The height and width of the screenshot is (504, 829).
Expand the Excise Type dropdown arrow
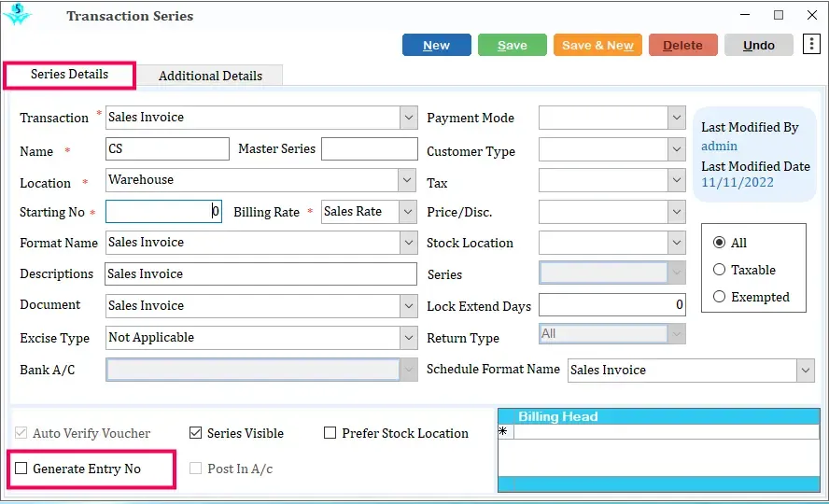(409, 338)
